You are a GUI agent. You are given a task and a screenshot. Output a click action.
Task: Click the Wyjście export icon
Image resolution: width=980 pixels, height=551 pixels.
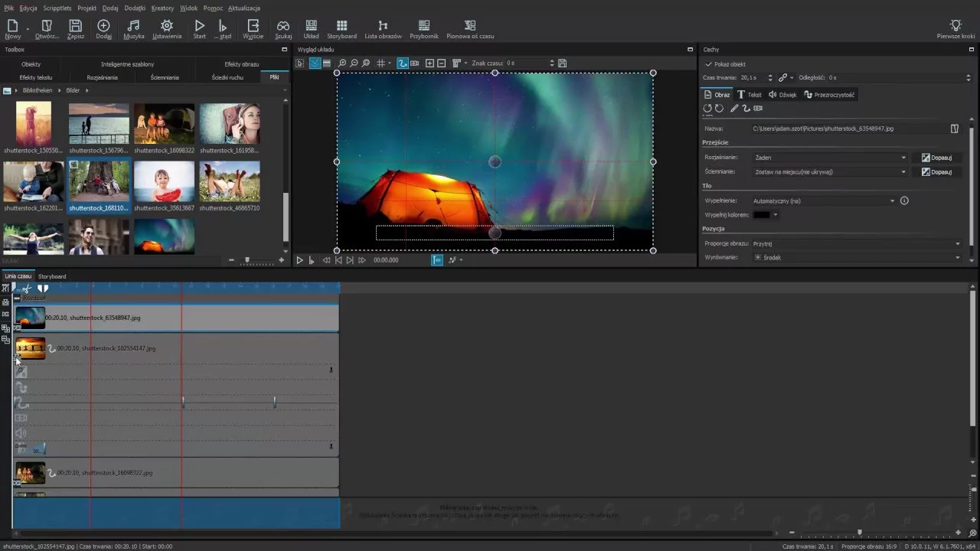pos(252,26)
